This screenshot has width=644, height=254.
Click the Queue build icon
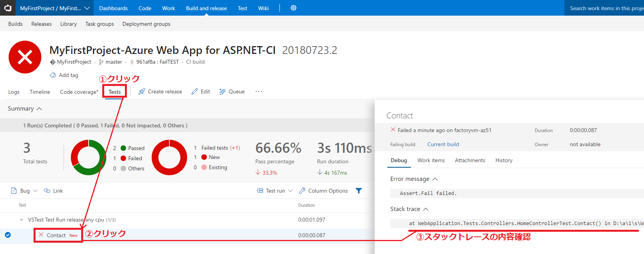(x=222, y=91)
